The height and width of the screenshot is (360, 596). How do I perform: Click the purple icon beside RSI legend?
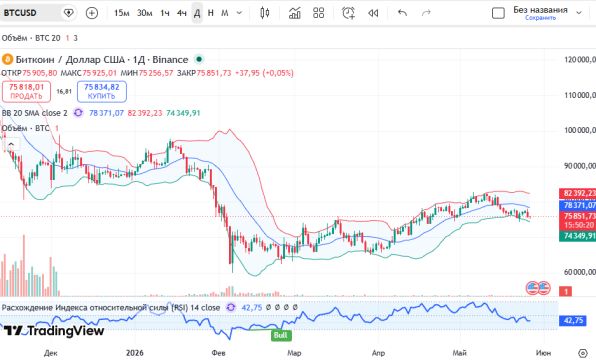231,307
